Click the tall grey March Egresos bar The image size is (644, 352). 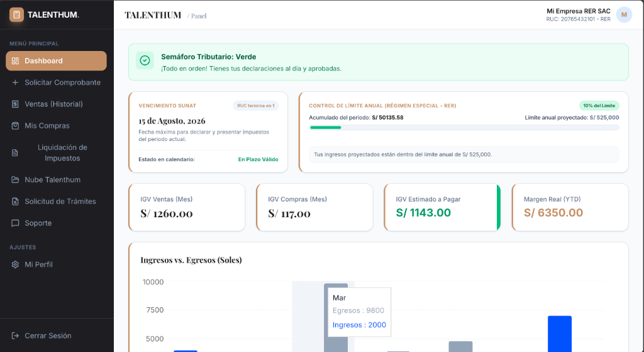336,317
